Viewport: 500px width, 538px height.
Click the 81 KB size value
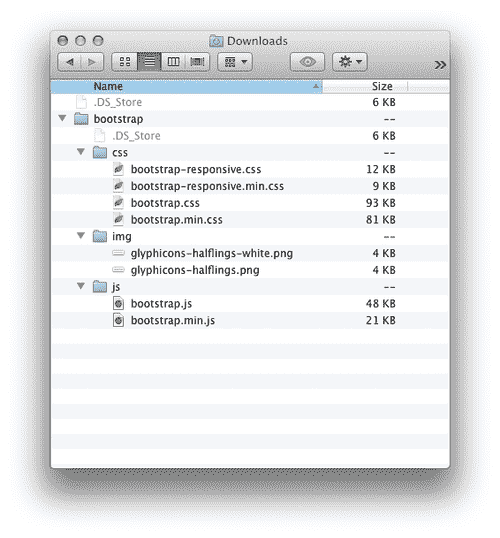[x=381, y=220]
